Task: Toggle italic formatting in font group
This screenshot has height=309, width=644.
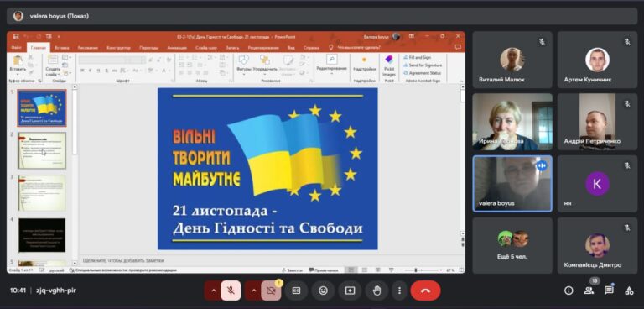Action: [90, 71]
